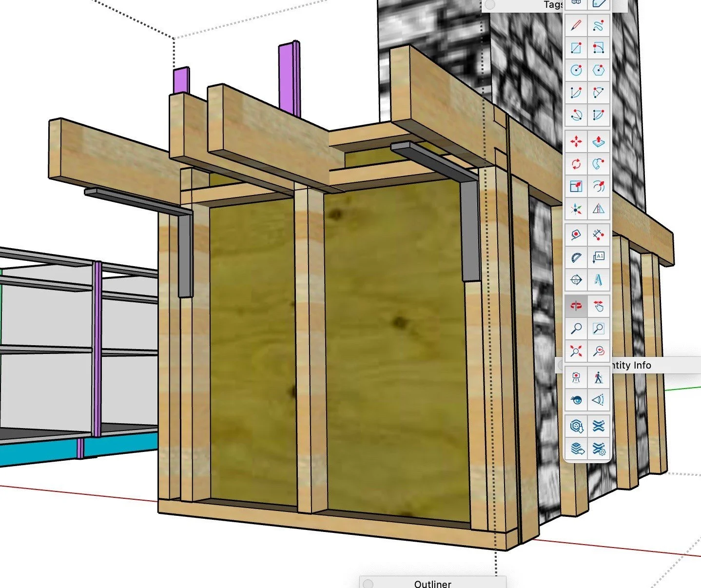Choose the Follow Me tool
This screenshot has height=588, width=701.
(x=599, y=164)
